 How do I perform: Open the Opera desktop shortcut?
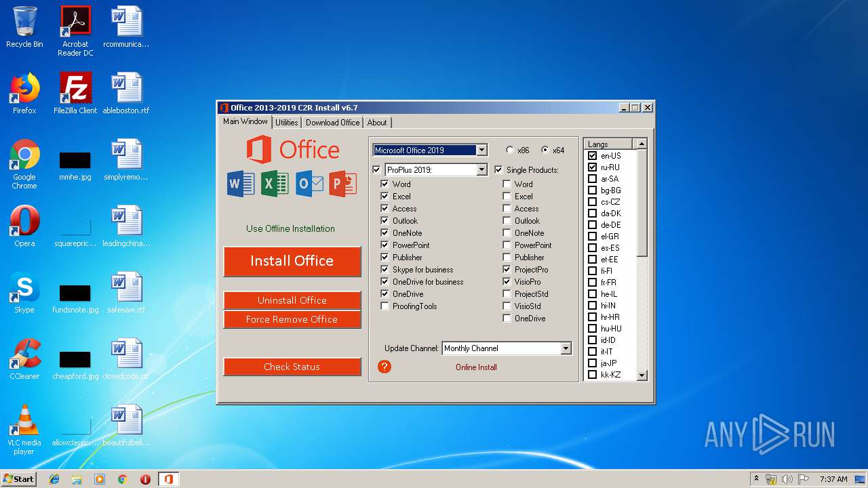[24, 226]
